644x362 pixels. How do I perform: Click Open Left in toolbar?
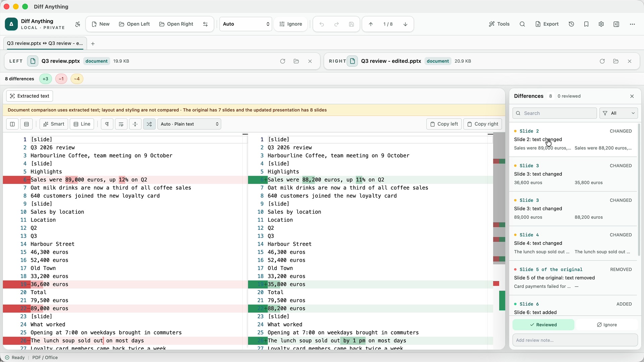point(134,24)
